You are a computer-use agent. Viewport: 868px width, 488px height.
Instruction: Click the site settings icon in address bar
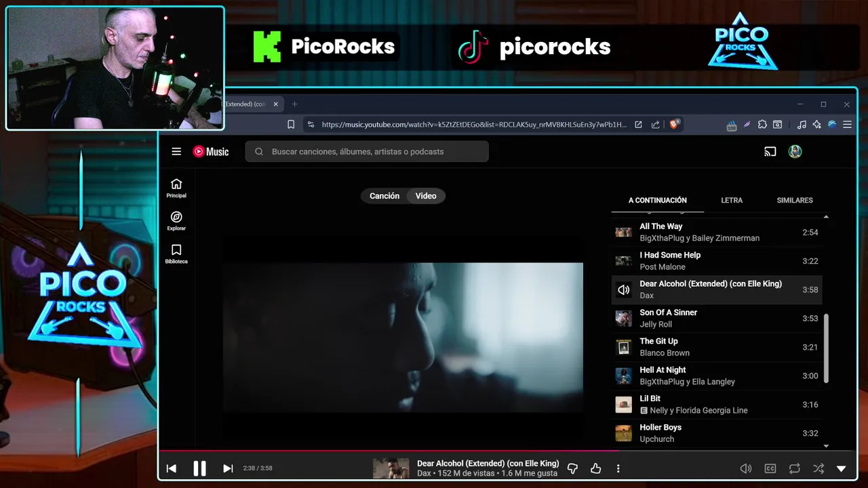coord(311,125)
